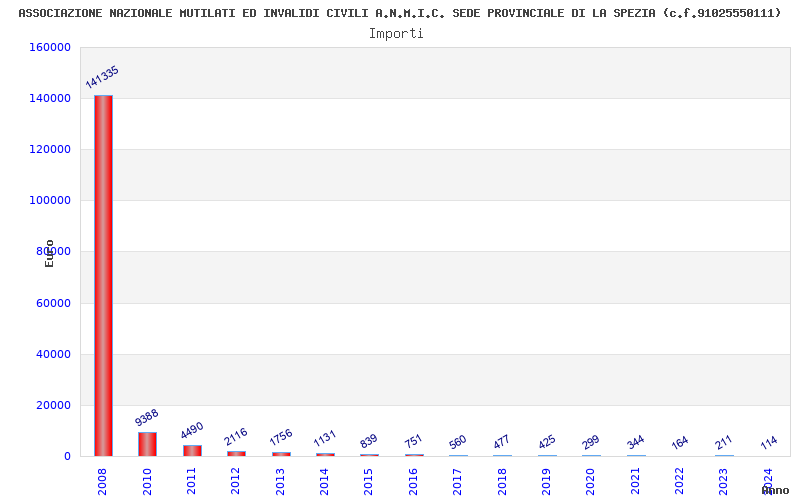
Task: Click the value label 9388
Action: [146, 417]
